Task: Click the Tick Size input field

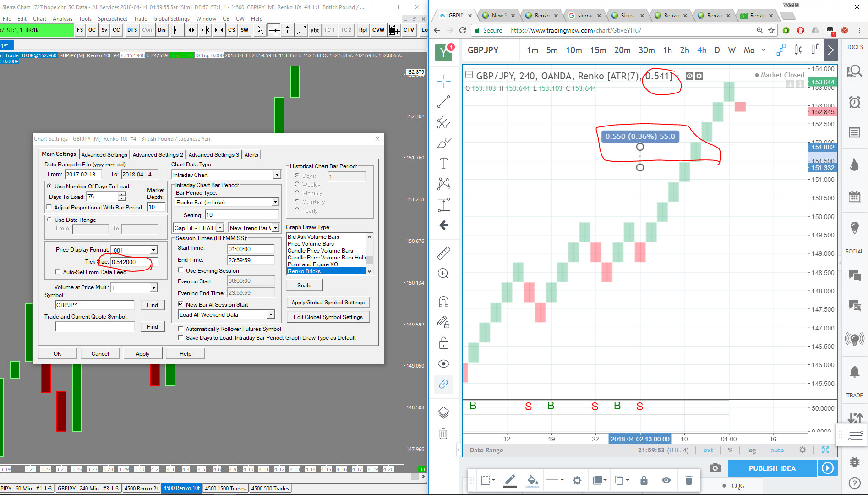Action: [x=134, y=262]
